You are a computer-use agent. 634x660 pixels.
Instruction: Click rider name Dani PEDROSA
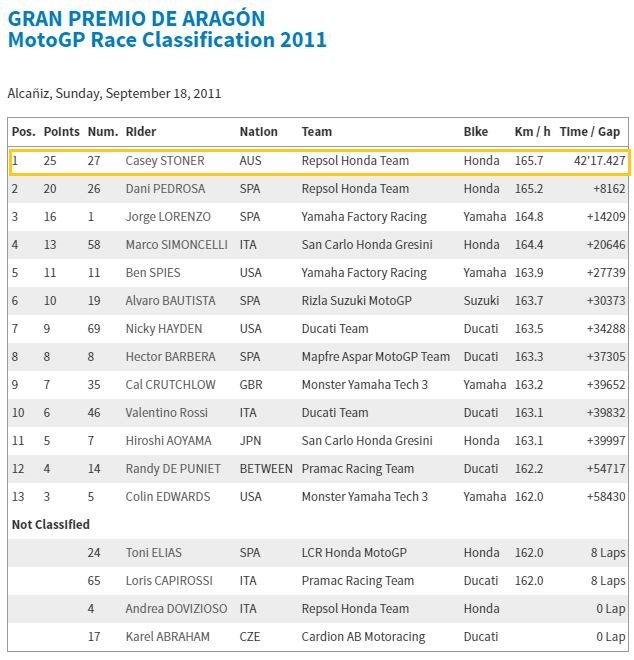point(167,188)
